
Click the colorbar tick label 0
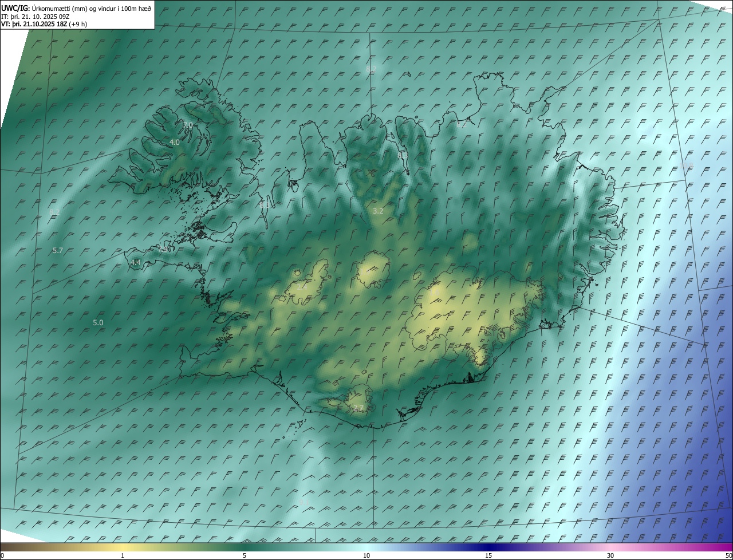pyautogui.click(x=2, y=555)
